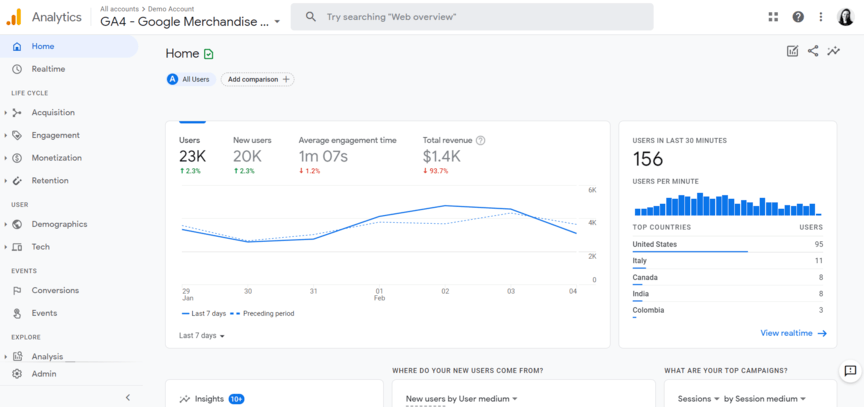Click the Insights 10+ badge
The image size is (864, 407).
point(236,399)
